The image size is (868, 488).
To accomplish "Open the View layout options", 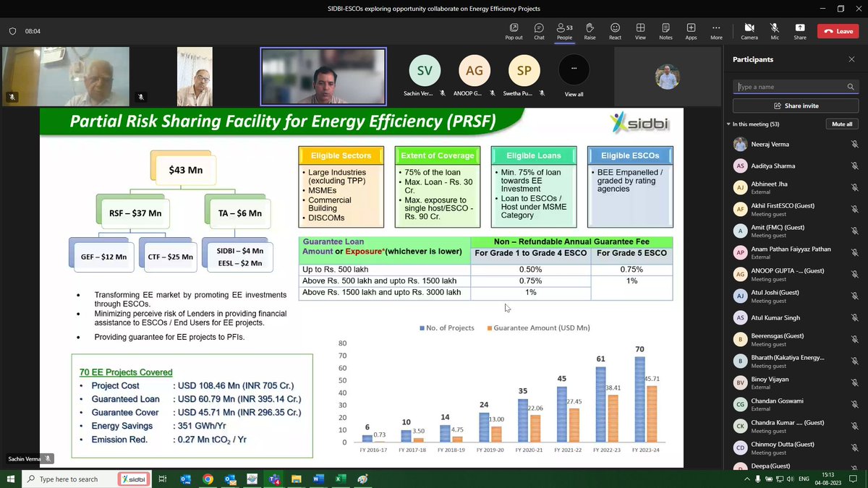I will pyautogui.click(x=640, y=31).
